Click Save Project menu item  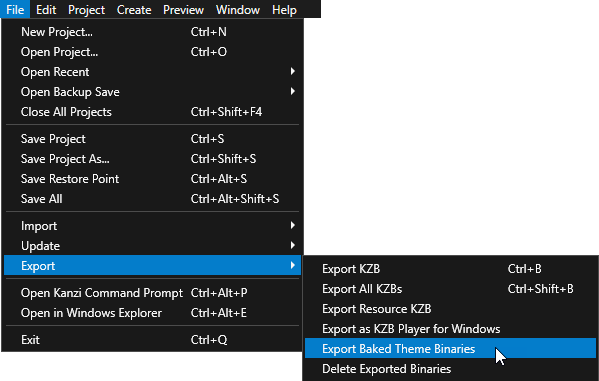[152, 139]
